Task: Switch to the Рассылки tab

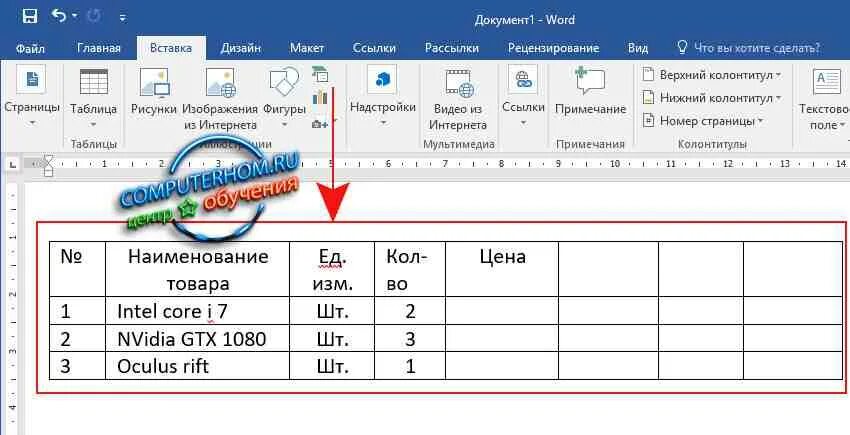Action: tap(452, 48)
